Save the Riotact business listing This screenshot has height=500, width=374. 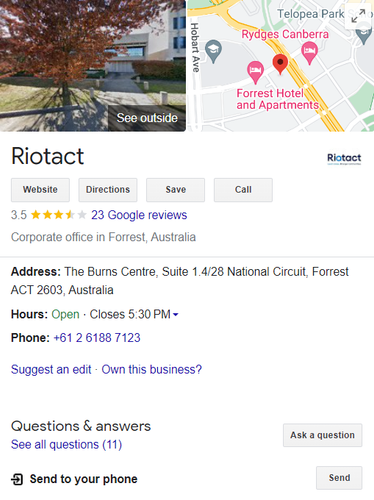(x=175, y=190)
